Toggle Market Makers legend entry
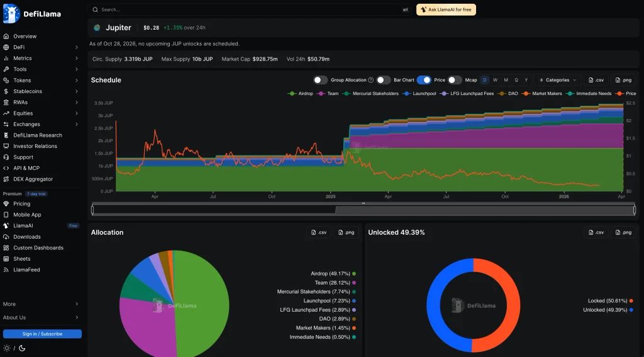This screenshot has height=357, width=644. [540, 94]
